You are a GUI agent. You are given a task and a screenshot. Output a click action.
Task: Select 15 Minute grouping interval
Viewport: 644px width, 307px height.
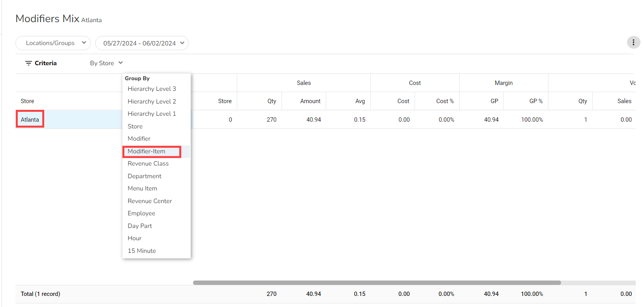(142, 251)
